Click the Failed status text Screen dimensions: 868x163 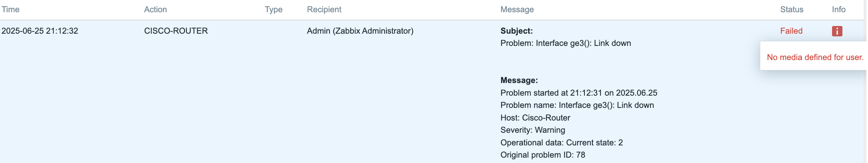[791, 31]
